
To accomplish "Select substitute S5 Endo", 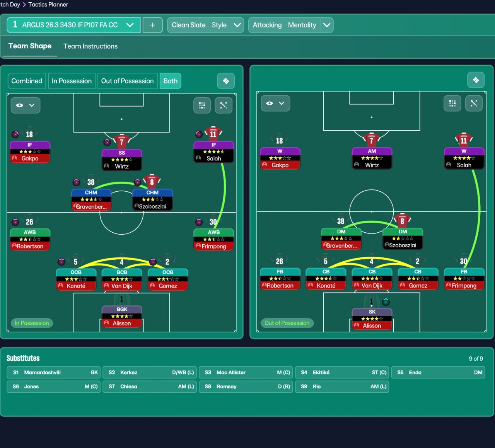I will [438, 373].
